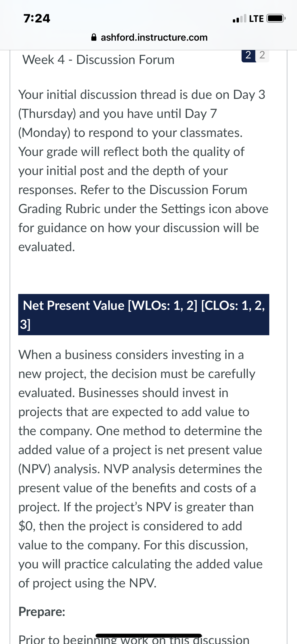Tap the When a business considers sentence
Screen dimensions: 297x644
[131, 355]
